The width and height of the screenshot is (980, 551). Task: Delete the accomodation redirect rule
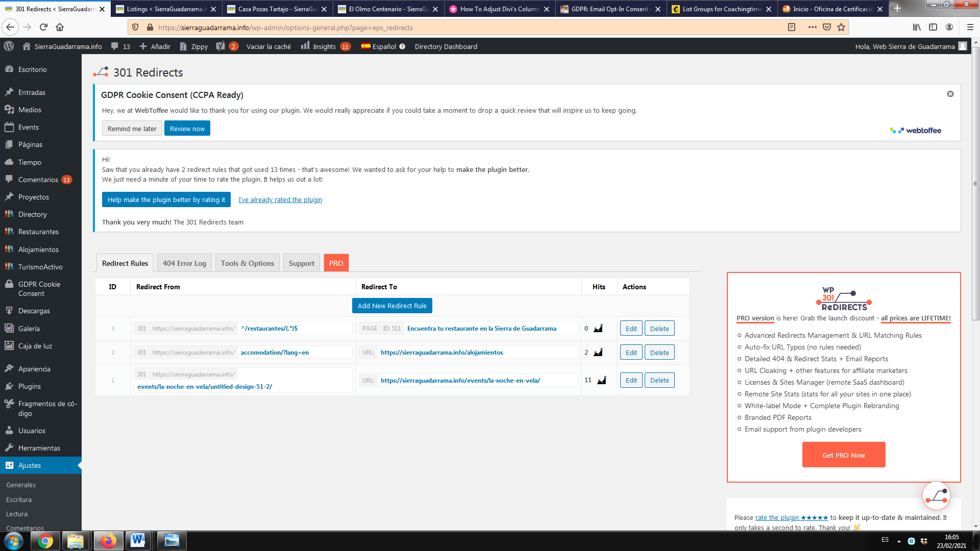[659, 353]
